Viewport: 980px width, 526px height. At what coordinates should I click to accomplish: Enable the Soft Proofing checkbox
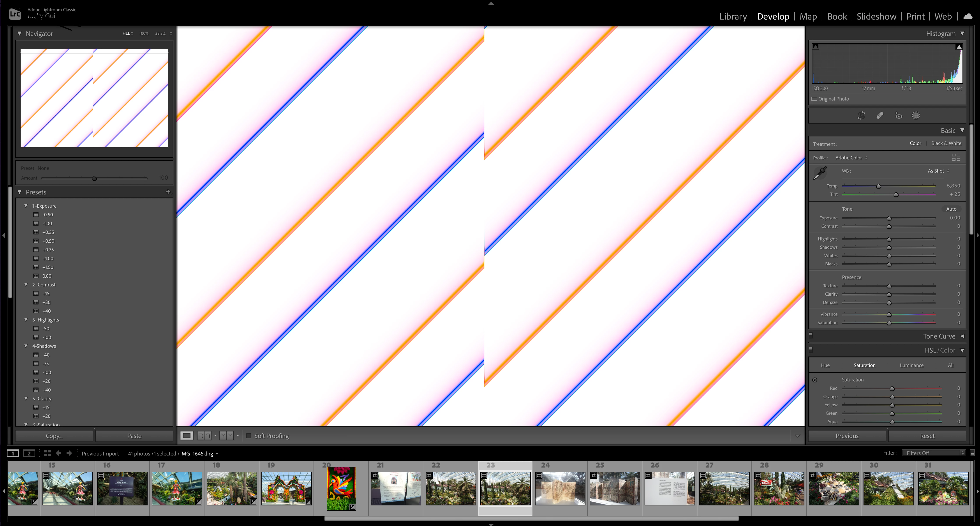[249, 436]
